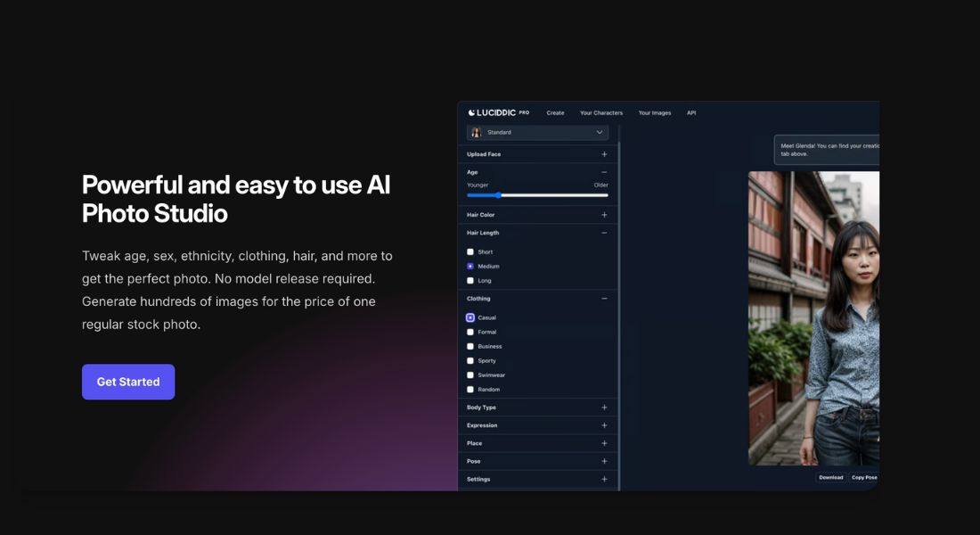Expand the Upload Face section
The height and width of the screenshot is (535, 980).
604,154
